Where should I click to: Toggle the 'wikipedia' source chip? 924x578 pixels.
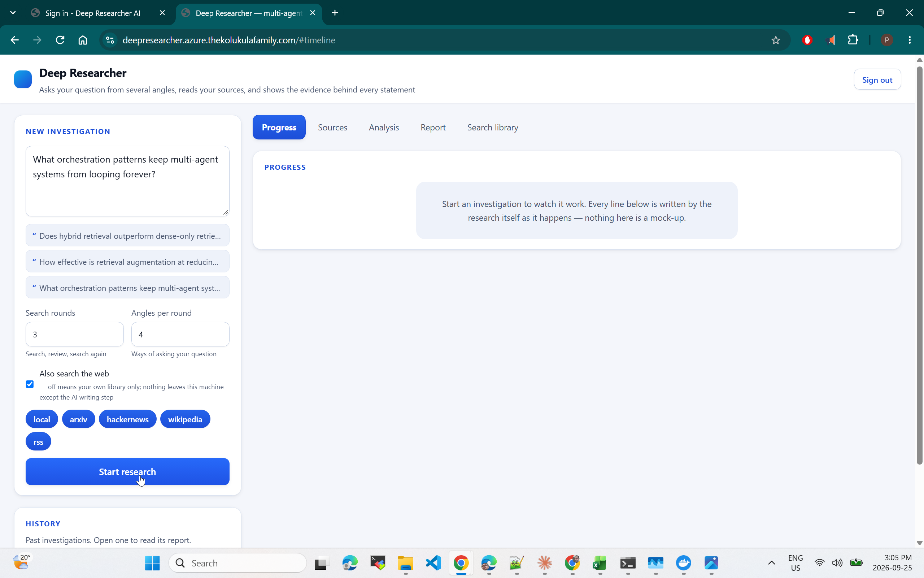click(185, 419)
